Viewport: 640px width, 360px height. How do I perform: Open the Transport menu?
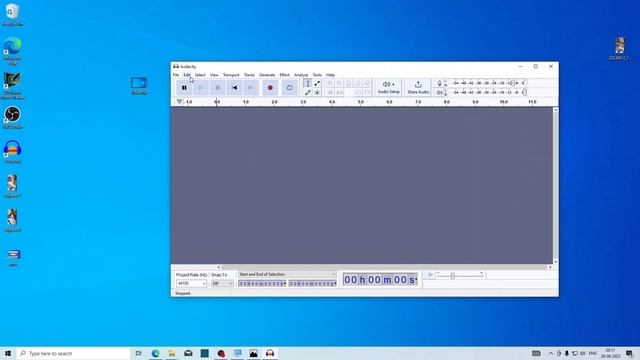click(231, 75)
